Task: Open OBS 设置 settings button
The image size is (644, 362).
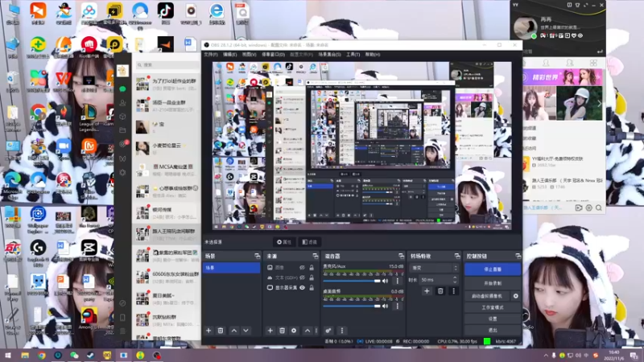Action: tap(493, 319)
